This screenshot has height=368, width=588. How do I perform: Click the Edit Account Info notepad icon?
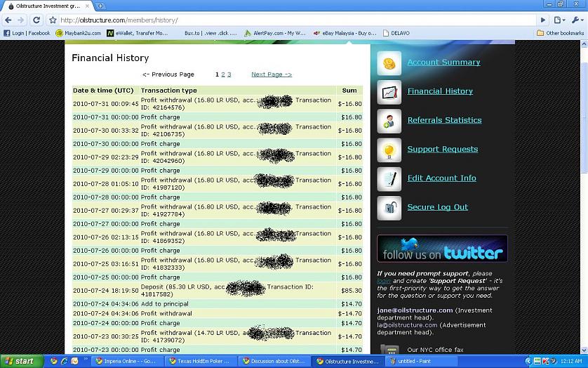[389, 178]
